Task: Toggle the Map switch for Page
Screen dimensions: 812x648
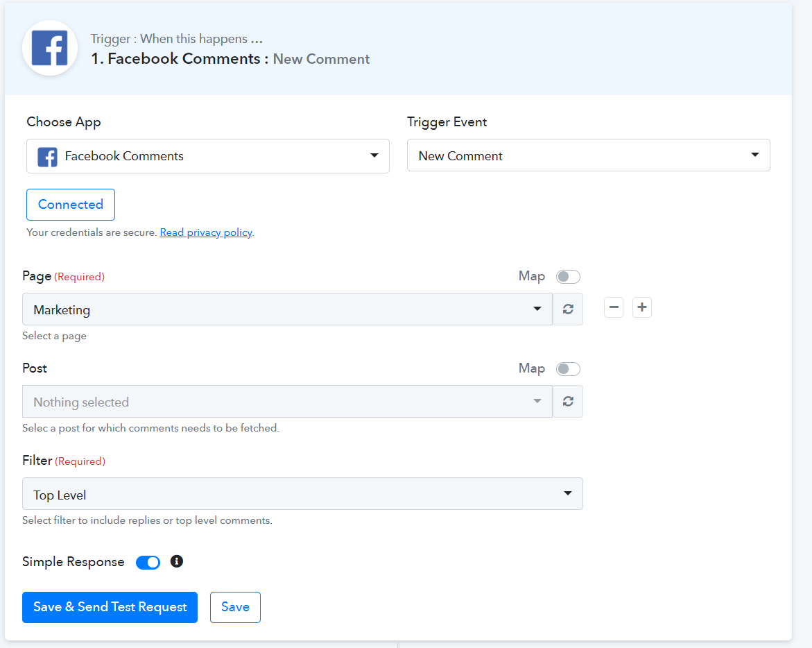Action: (x=568, y=277)
